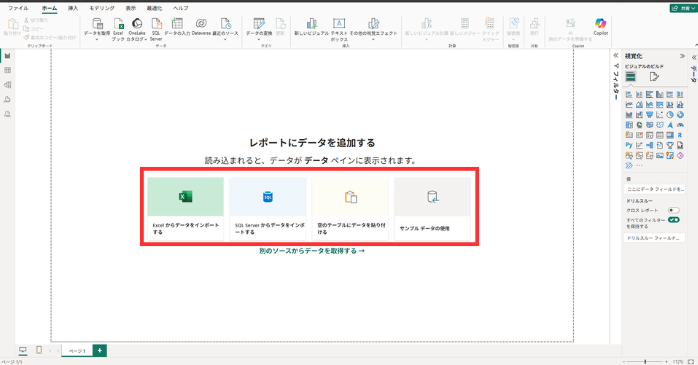Switch to desktop layout icon at bottom
The height and width of the screenshot is (365, 698).
point(23,350)
